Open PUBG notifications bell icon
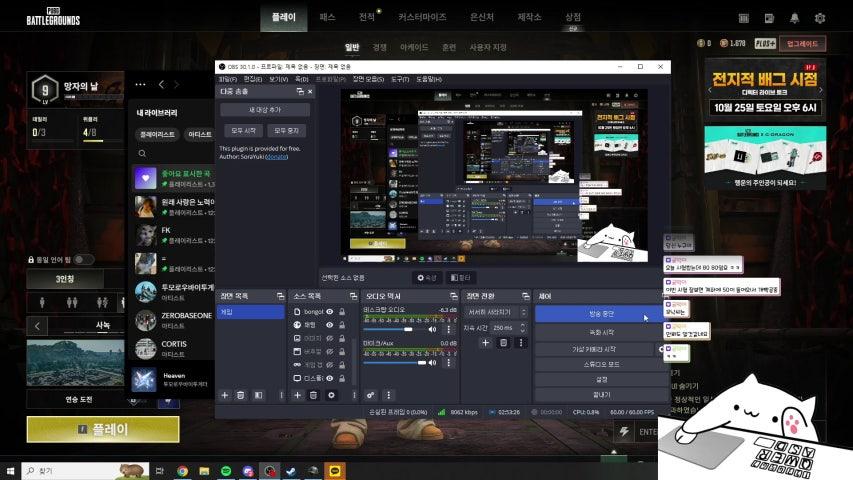Image resolution: width=853 pixels, height=480 pixels. 794,18
